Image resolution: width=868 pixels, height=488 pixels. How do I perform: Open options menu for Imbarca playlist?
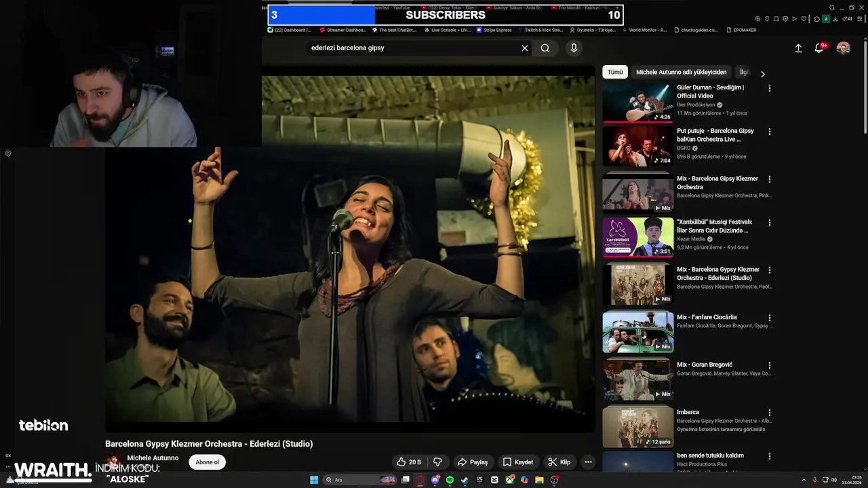point(769,413)
